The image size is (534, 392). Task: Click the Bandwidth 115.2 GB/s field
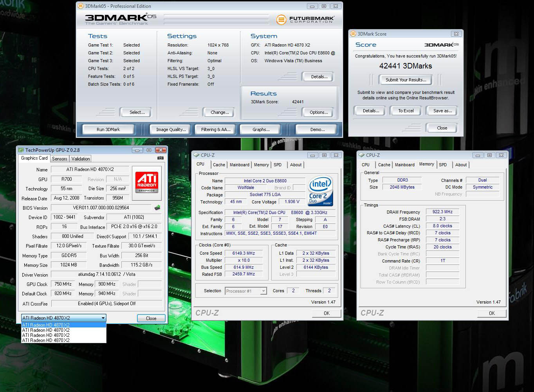click(141, 265)
